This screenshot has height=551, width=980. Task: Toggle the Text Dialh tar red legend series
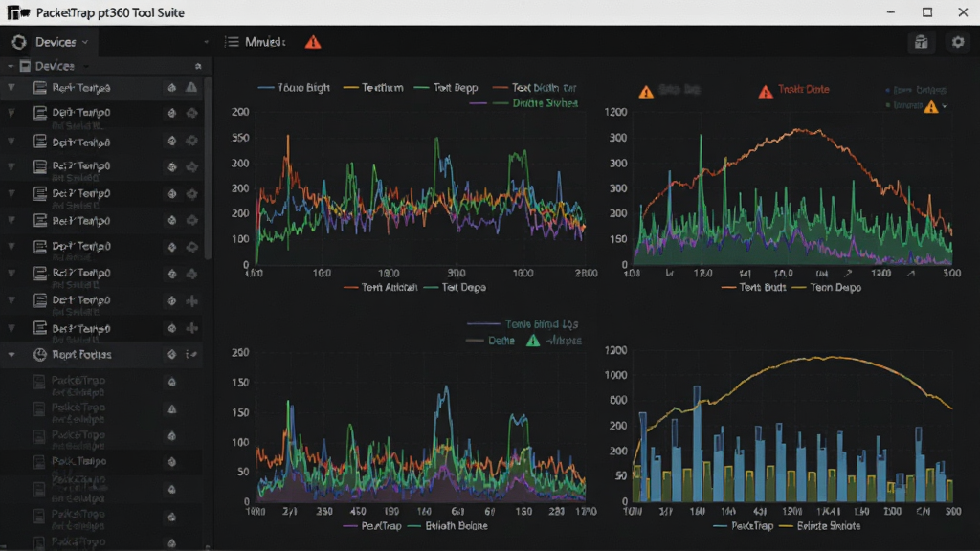tap(534, 87)
